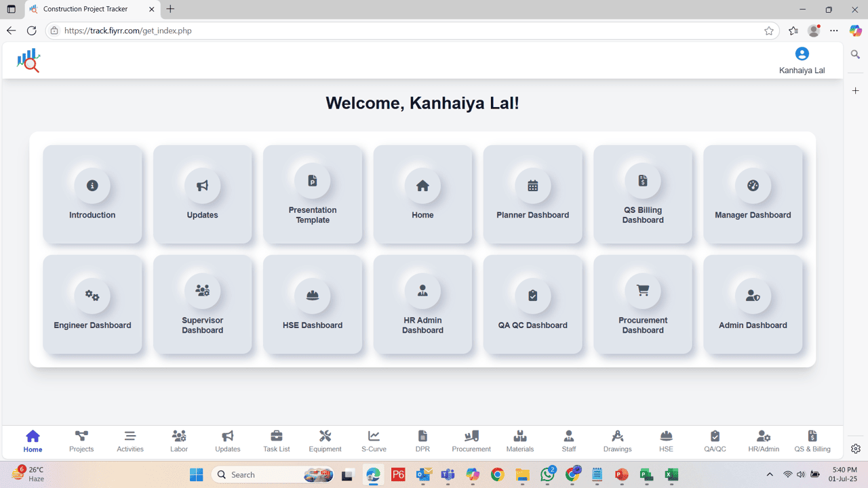Click the Procurement icon in bottom bar
868x488 pixels.
tap(471, 441)
